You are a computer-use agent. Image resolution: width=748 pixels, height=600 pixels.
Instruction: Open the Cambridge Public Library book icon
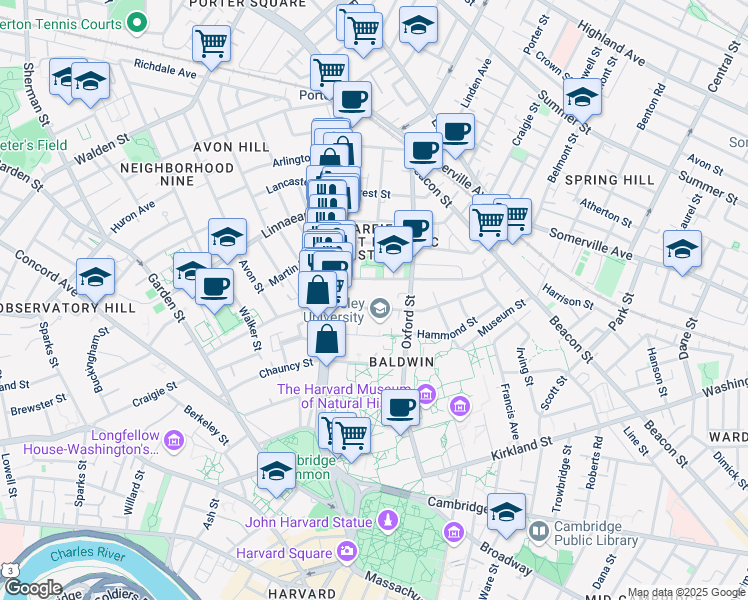click(539, 532)
